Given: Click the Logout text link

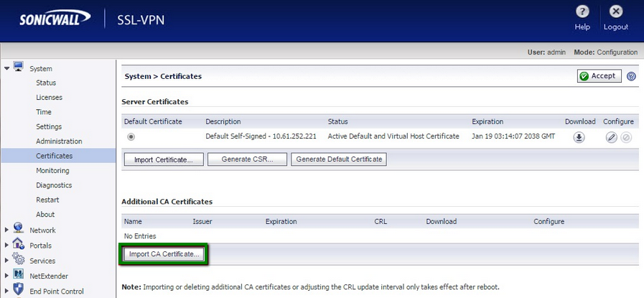Looking at the screenshot, I should [616, 27].
